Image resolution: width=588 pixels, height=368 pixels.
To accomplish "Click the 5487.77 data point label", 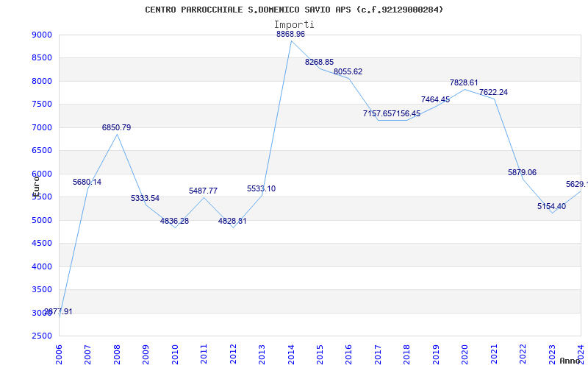I will pos(204,191).
